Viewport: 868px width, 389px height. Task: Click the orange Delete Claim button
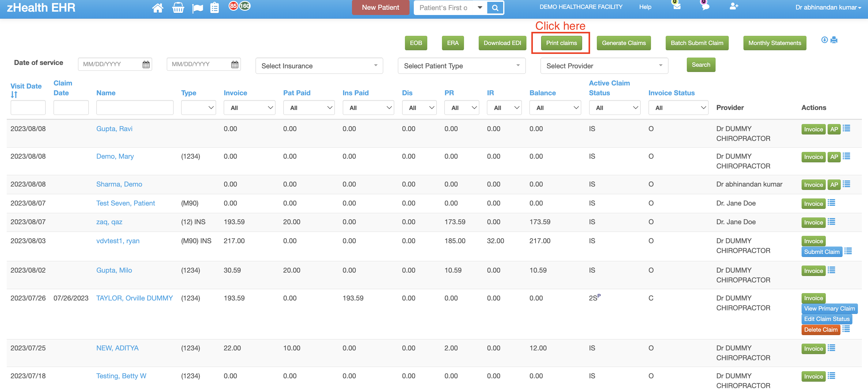coord(821,330)
